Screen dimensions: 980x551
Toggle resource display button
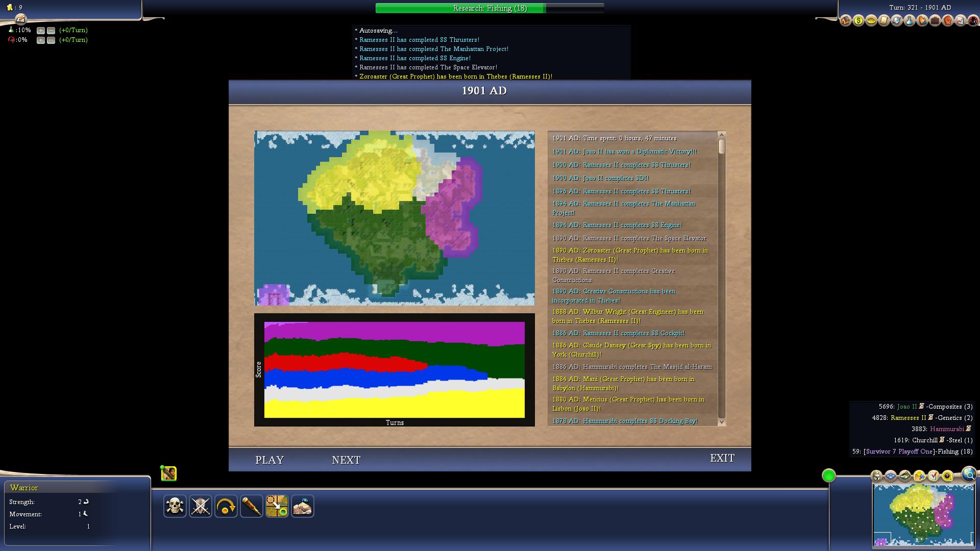(919, 476)
